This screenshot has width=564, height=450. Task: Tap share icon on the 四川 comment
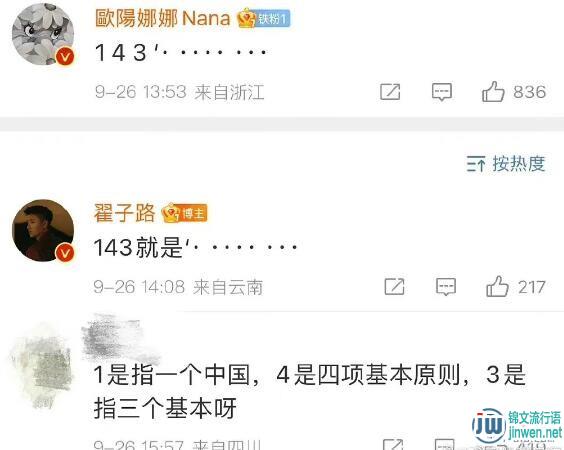point(393,445)
